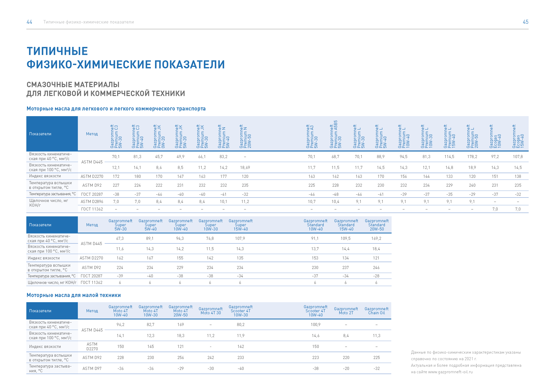The width and height of the screenshot is (555, 392).
Task: Click column header 'Gazpromneft Premium A5B5 5W-30'
Action: point(336,134)
